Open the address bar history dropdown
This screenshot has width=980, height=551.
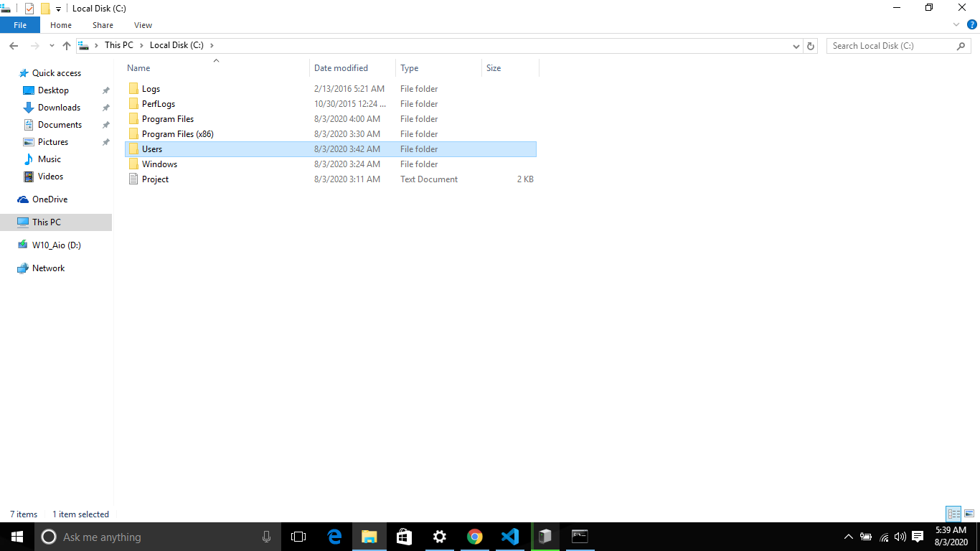pos(796,46)
